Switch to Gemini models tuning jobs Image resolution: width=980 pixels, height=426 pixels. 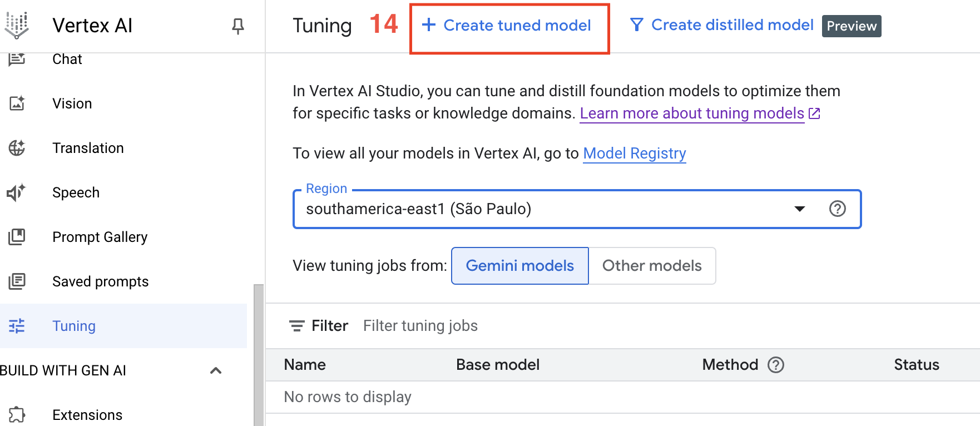[520, 266]
